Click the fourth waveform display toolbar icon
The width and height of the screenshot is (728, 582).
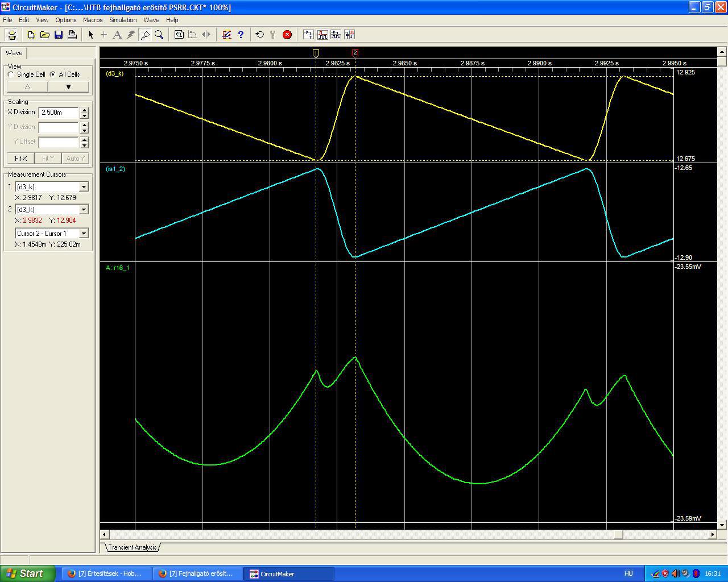click(349, 35)
